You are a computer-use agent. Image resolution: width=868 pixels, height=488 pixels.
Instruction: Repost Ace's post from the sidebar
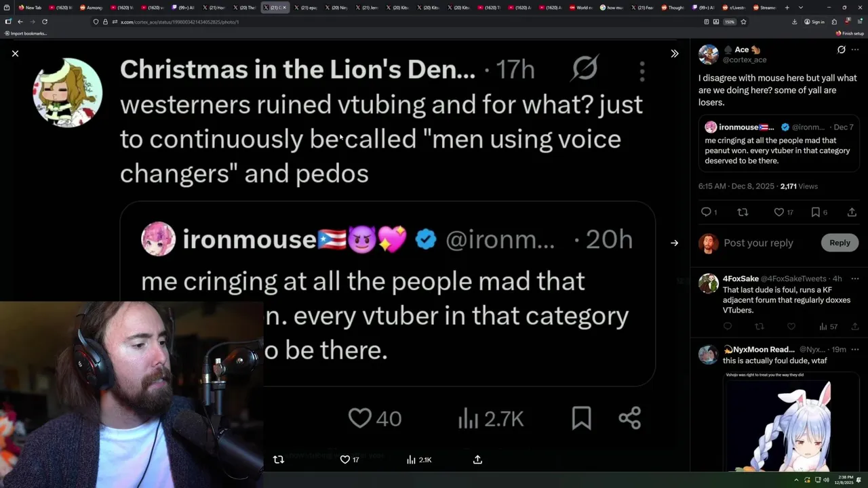point(743,212)
